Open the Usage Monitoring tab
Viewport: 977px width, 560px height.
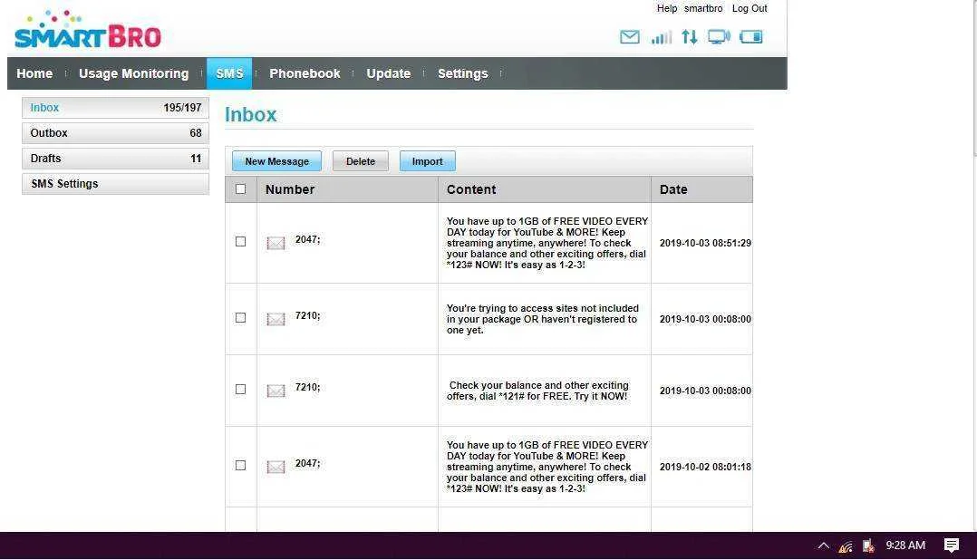pyautogui.click(x=133, y=73)
